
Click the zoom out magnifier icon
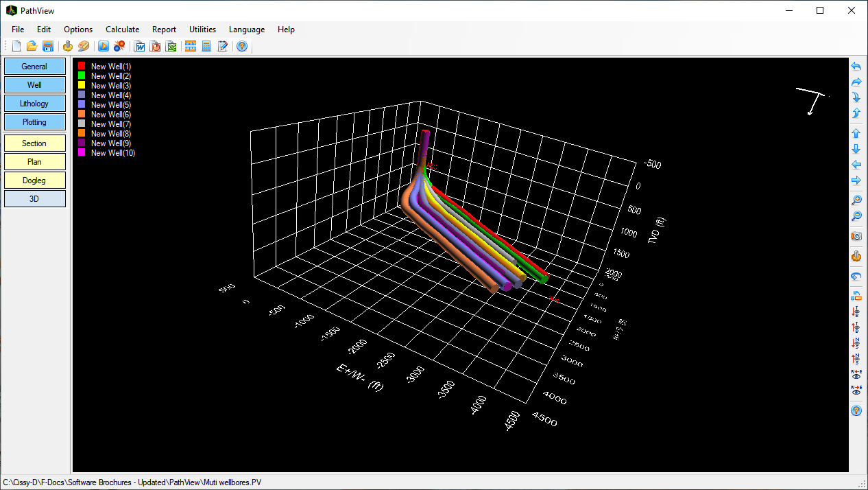pos(856,216)
